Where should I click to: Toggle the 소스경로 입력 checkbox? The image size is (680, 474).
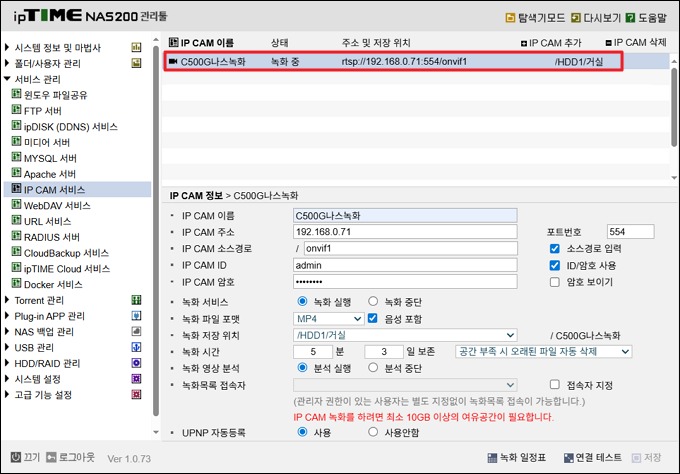pos(555,248)
